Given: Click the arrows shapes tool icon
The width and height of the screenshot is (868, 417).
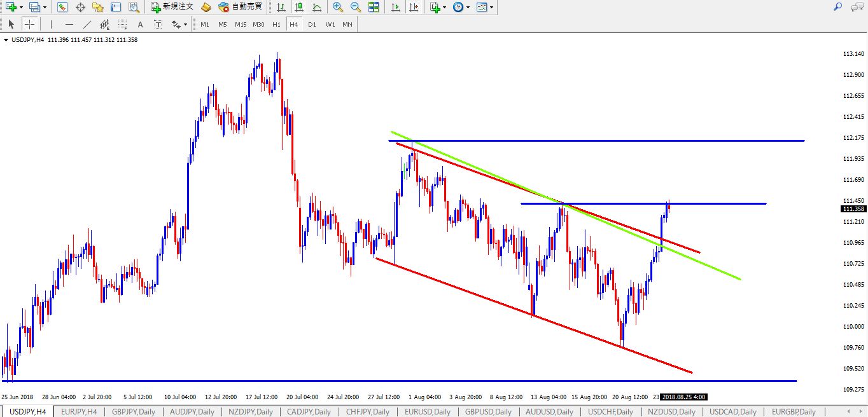Looking at the screenshot, I should tap(176, 24).
